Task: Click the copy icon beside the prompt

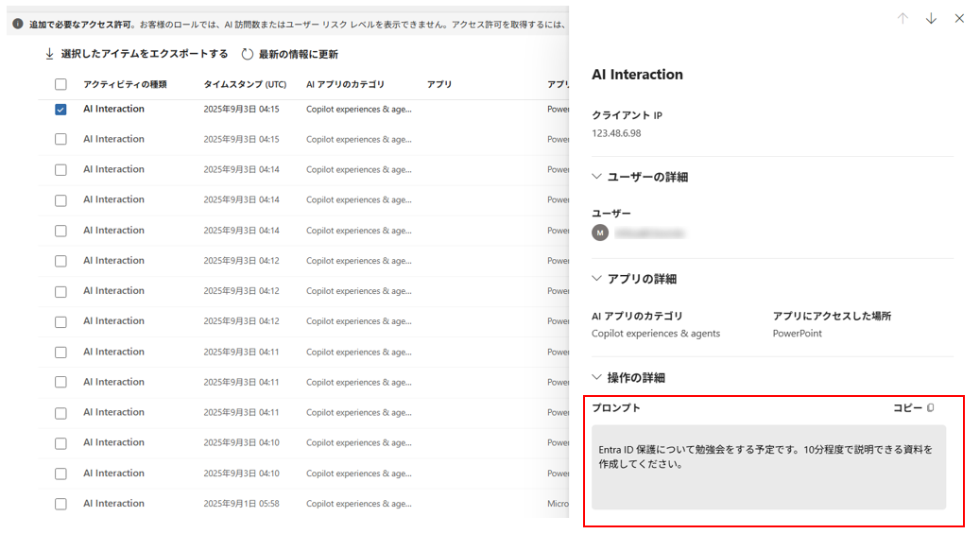Action: [931, 407]
